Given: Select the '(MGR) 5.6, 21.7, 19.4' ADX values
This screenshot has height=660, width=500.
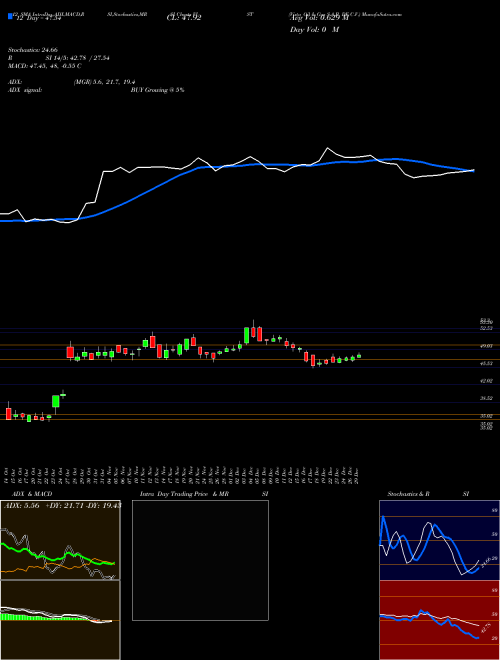Looking at the screenshot, I should (x=104, y=82).
